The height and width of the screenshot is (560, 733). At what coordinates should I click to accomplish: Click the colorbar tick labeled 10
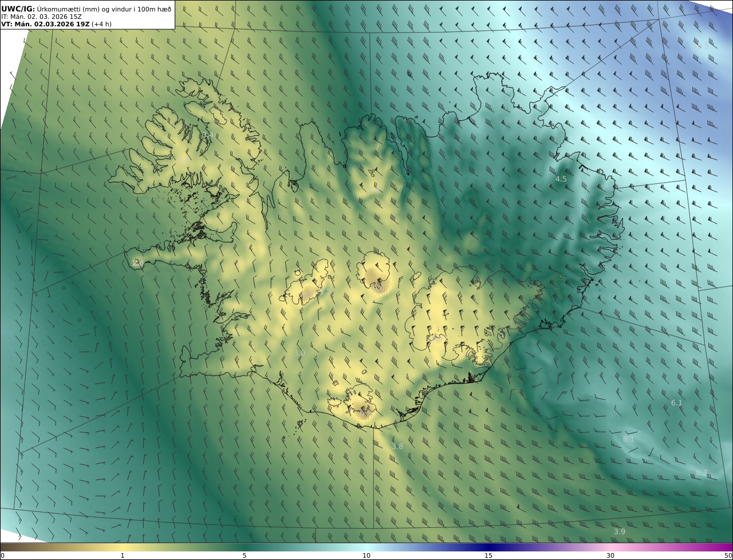(x=366, y=555)
